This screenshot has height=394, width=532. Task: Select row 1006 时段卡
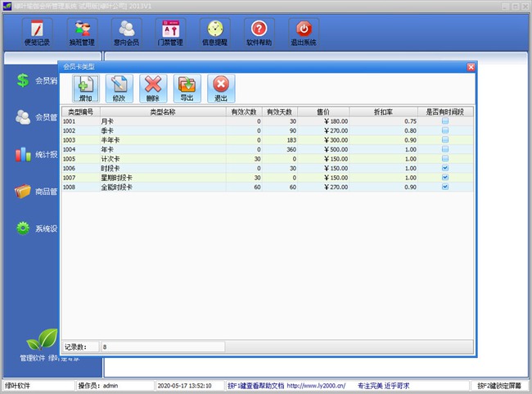pyautogui.click(x=268, y=168)
